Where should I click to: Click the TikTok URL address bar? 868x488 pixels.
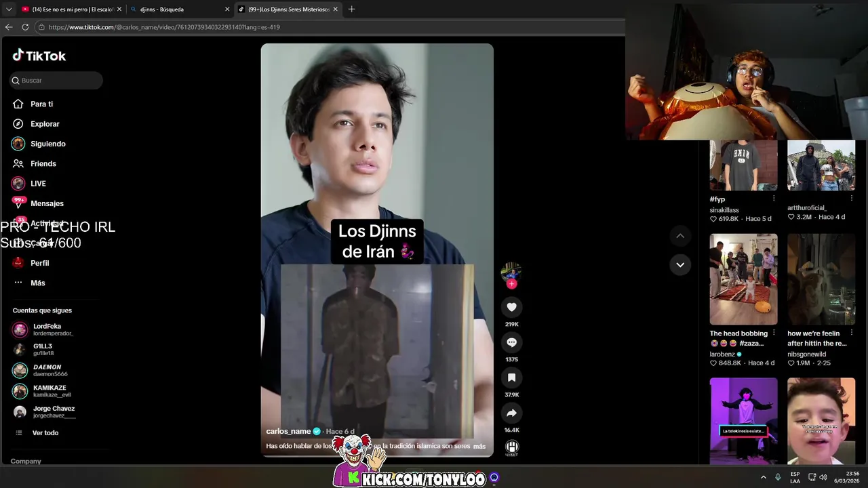coord(329,27)
